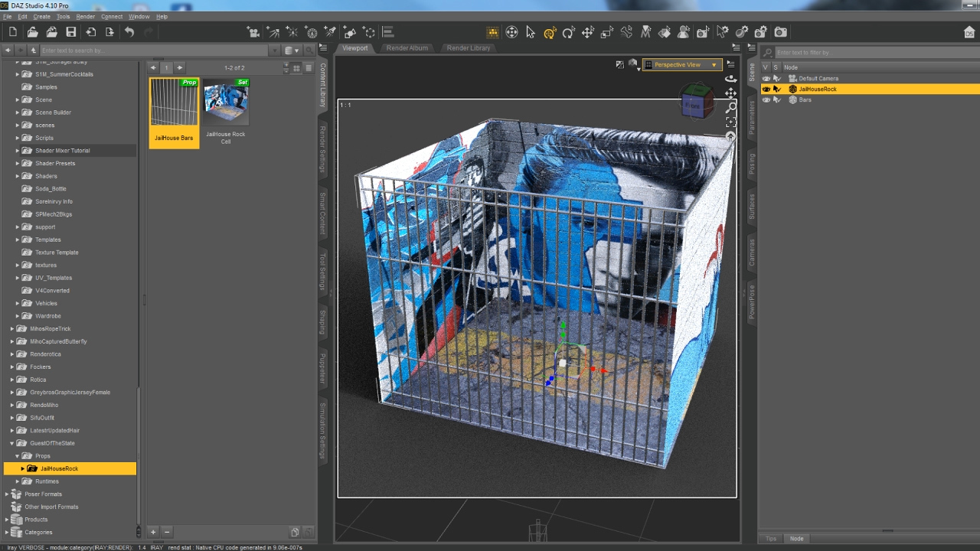
Task: Click the plus button below folder tree
Action: point(153,532)
